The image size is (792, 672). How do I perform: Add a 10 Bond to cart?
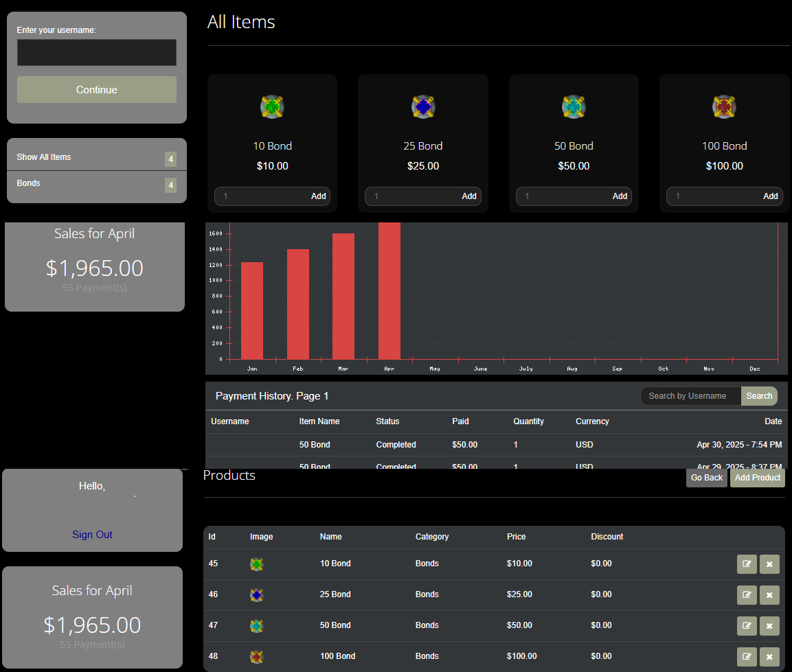318,196
